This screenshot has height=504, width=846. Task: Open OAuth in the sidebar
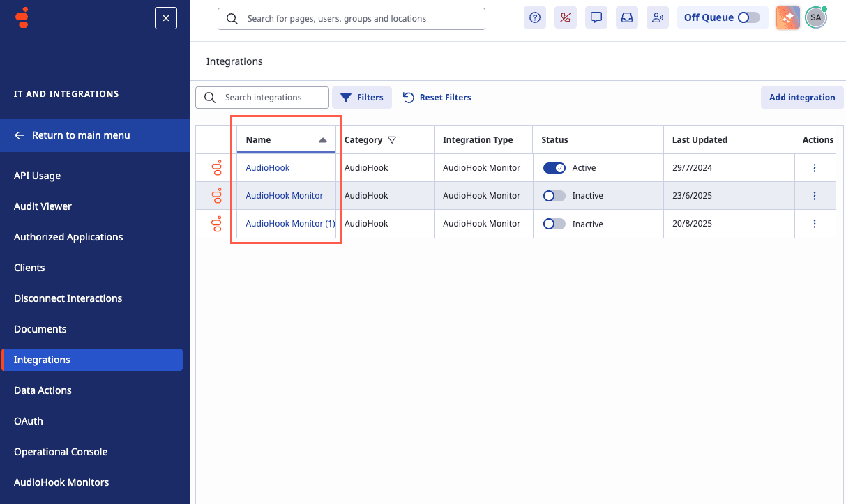click(29, 421)
